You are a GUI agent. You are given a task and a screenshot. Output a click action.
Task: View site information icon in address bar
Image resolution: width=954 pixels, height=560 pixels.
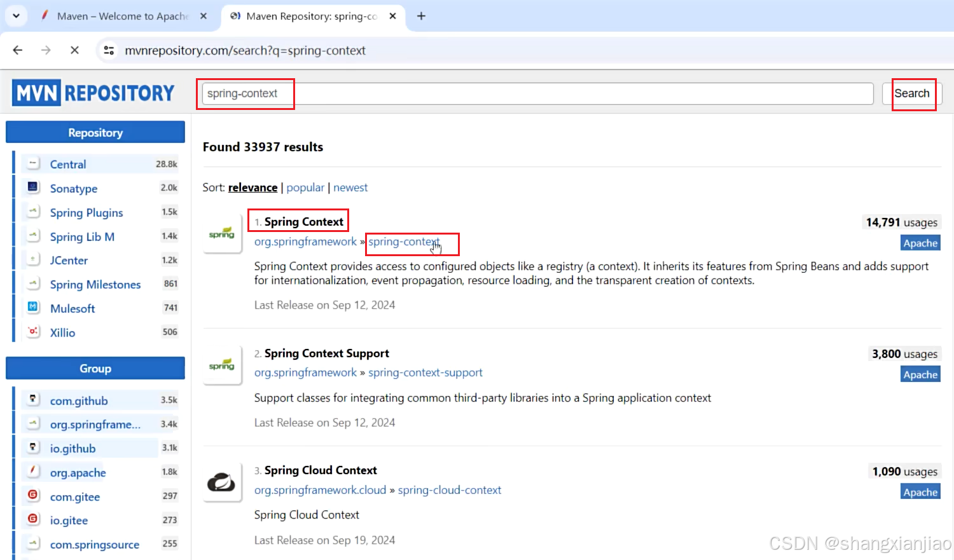tap(109, 50)
